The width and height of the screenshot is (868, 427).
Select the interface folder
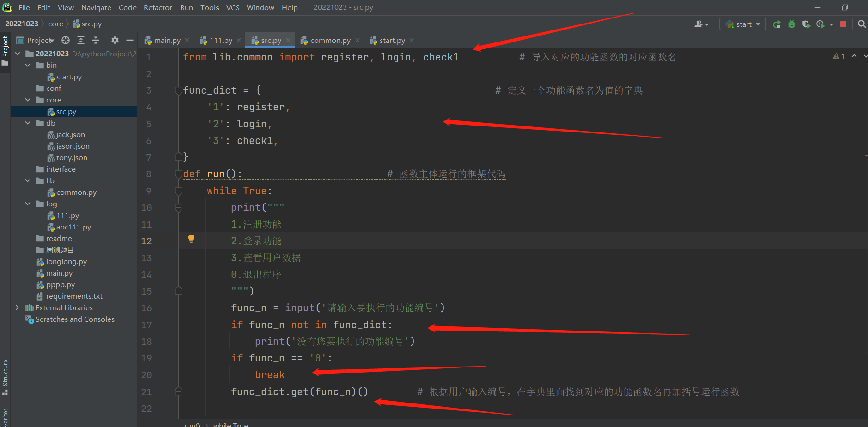pos(61,169)
